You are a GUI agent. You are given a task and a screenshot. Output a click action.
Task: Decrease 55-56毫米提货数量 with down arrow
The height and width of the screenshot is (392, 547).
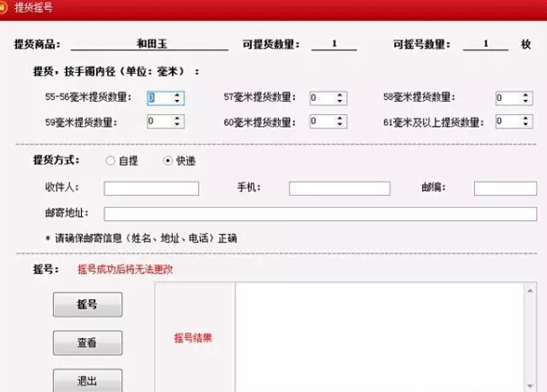coord(177,102)
